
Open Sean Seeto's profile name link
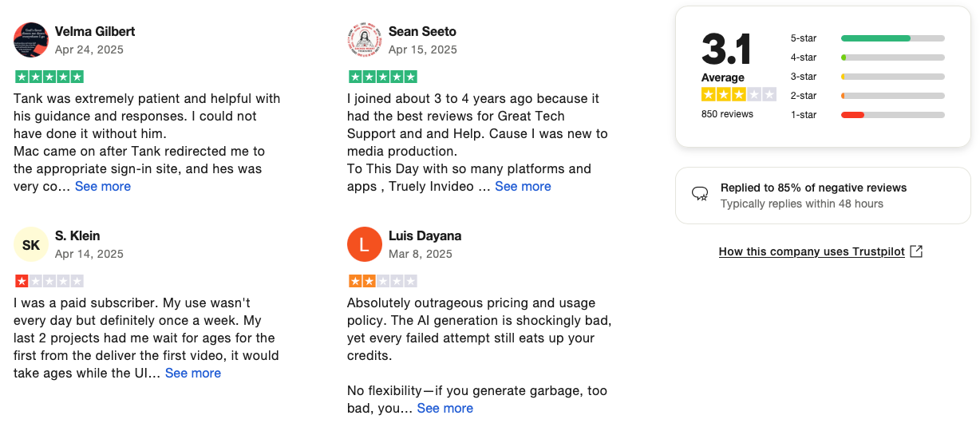[422, 32]
